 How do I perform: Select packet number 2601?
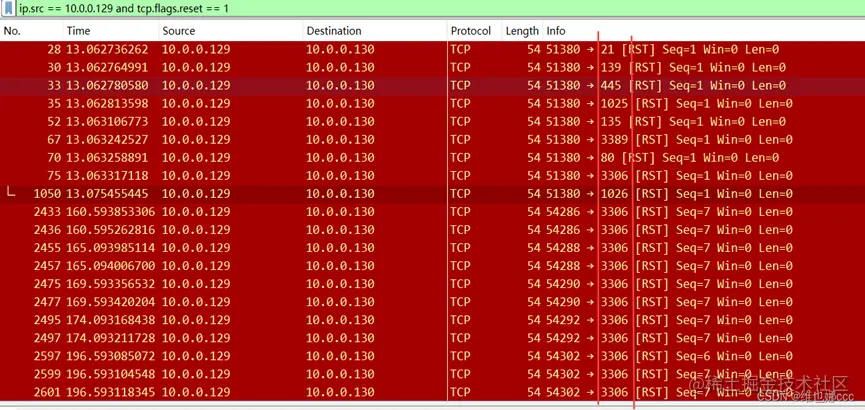point(432,392)
